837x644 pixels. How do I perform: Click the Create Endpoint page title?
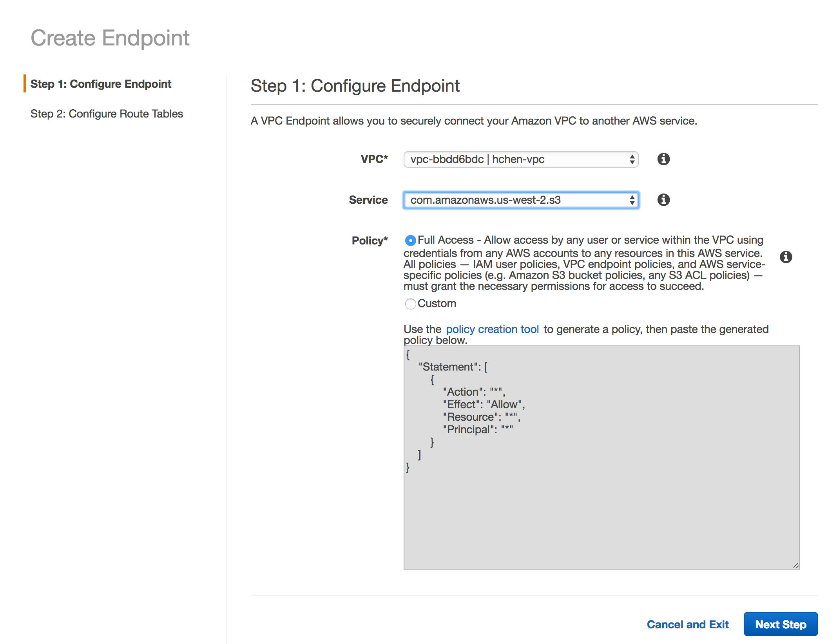110,38
